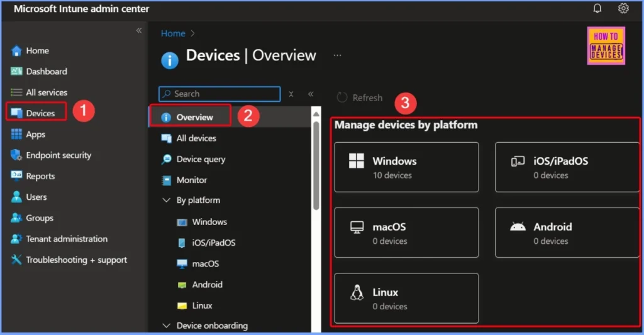Screen dimensions: 644x335
Task: Open the Android platform card
Action: point(567,233)
